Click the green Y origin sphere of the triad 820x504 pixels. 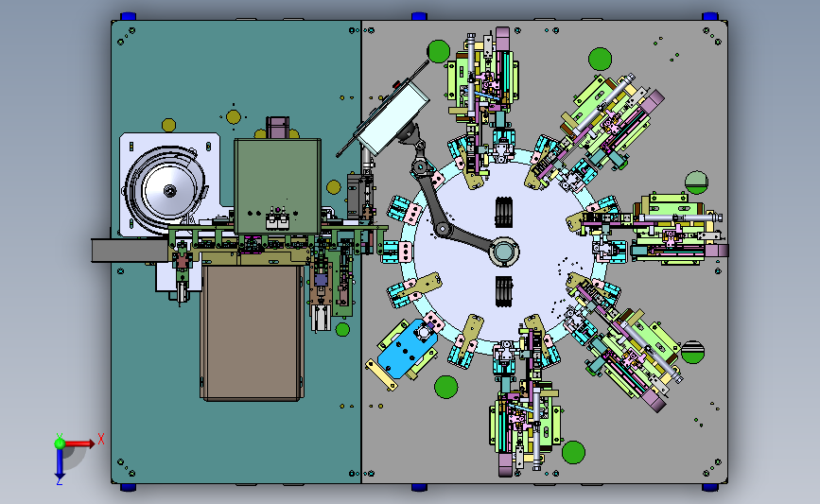[x=60, y=443]
